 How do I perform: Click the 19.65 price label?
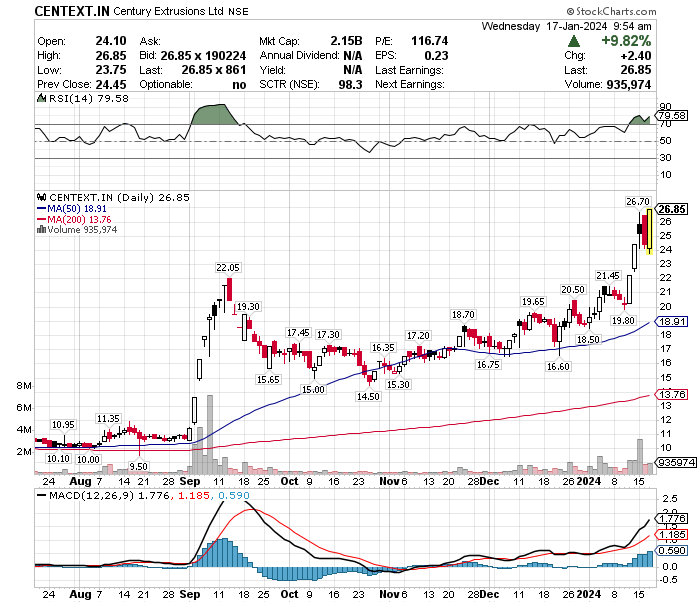click(533, 302)
